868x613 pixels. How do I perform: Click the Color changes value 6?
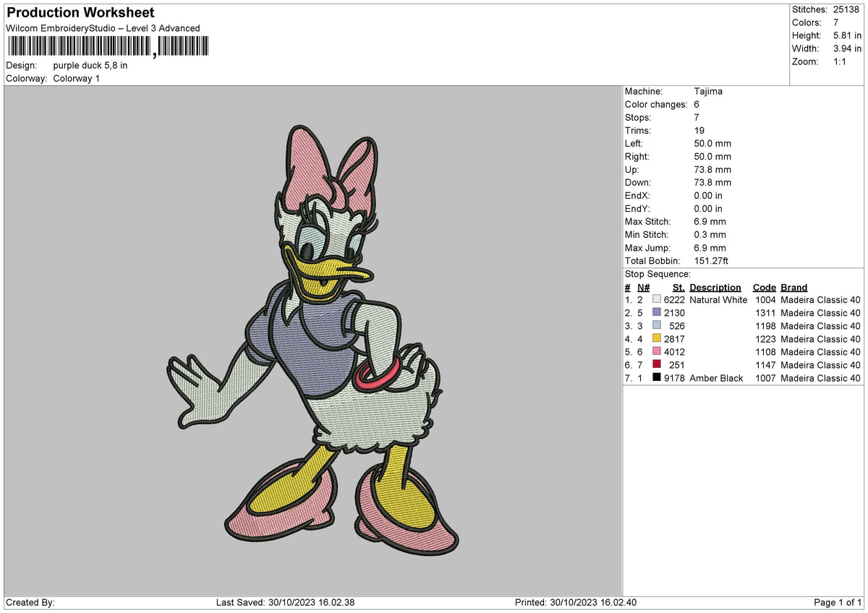coord(697,104)
